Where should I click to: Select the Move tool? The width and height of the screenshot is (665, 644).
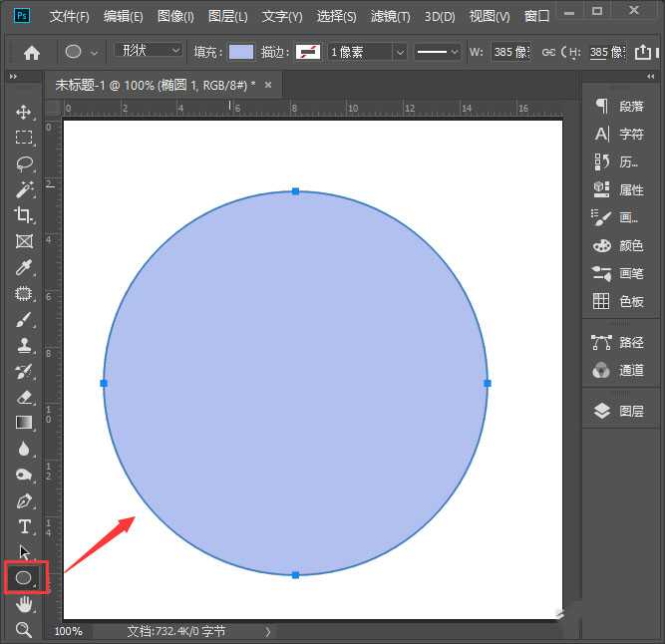click(24, 112)
